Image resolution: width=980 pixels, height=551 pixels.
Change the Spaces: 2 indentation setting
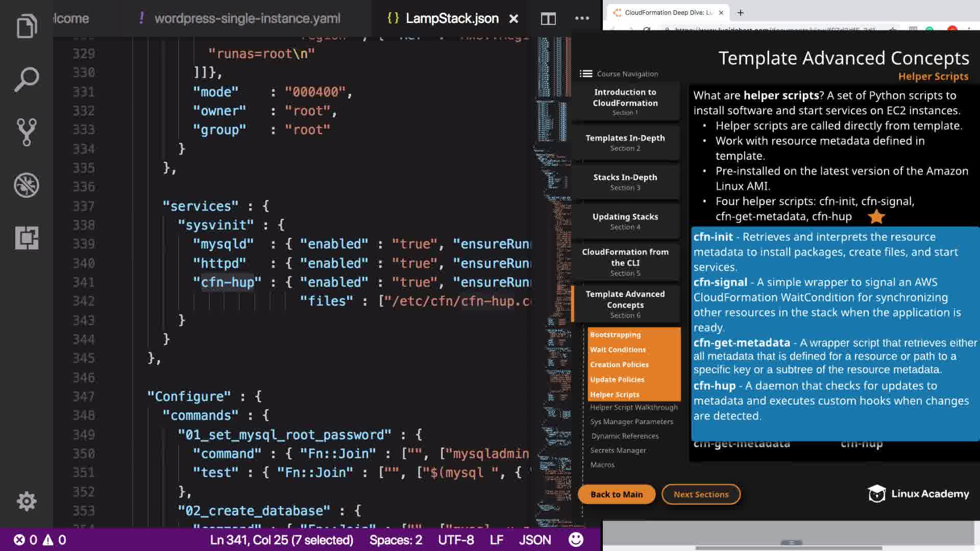tap(396, 540)
